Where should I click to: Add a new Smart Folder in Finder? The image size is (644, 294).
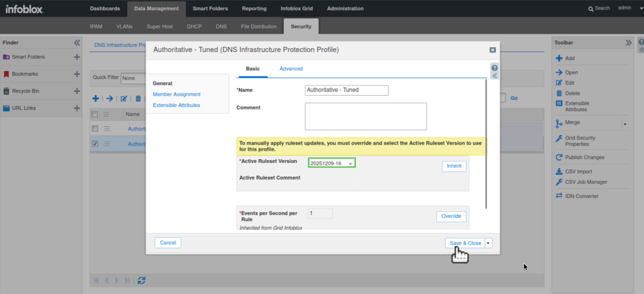[77, 57]
